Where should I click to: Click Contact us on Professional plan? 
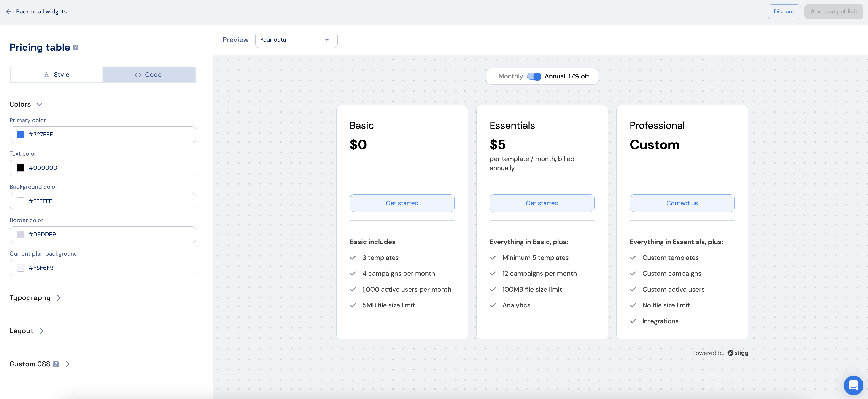point(682,203)
